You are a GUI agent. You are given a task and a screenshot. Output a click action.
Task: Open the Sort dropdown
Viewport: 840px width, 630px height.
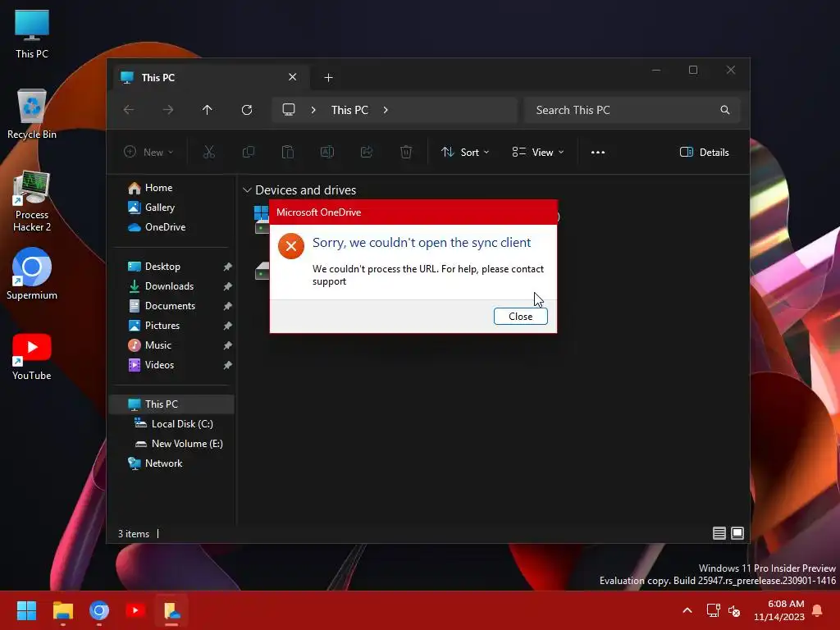click(465, 152)
